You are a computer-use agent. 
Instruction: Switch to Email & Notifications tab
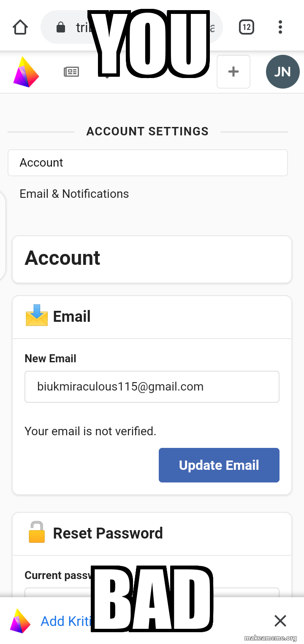74,194
